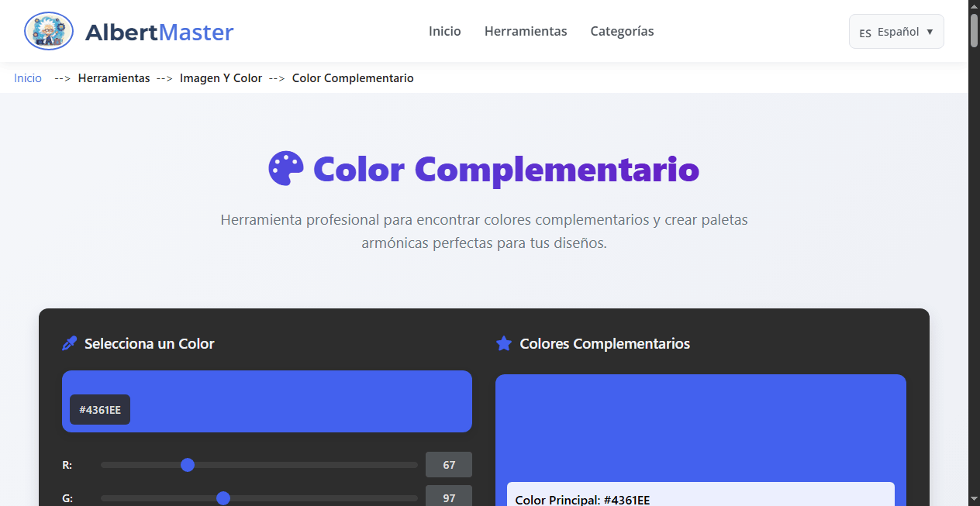Select "Herramientas" in the top navigation
Screen dimensions: 980x506
[526, 31]
